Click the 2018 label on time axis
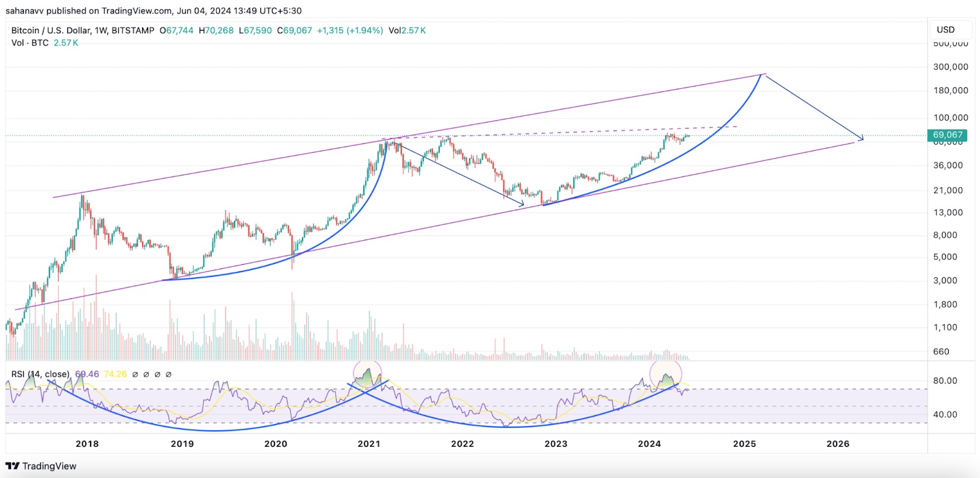 (87, 444)
